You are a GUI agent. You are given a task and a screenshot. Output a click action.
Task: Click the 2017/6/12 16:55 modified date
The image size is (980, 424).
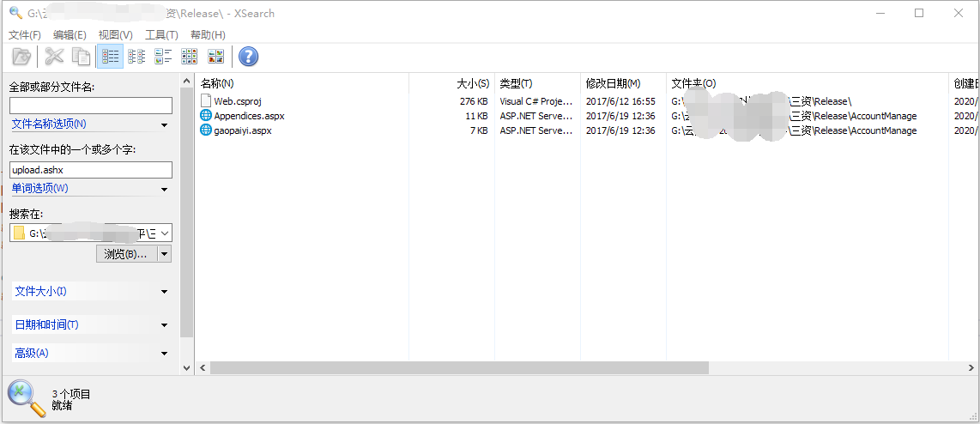(620, 100)
